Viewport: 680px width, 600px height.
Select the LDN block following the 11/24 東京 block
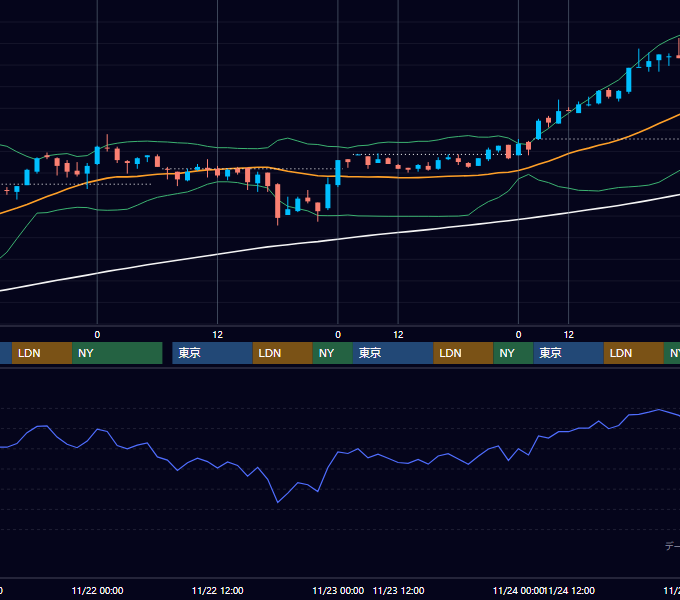[x=634, y=353]
